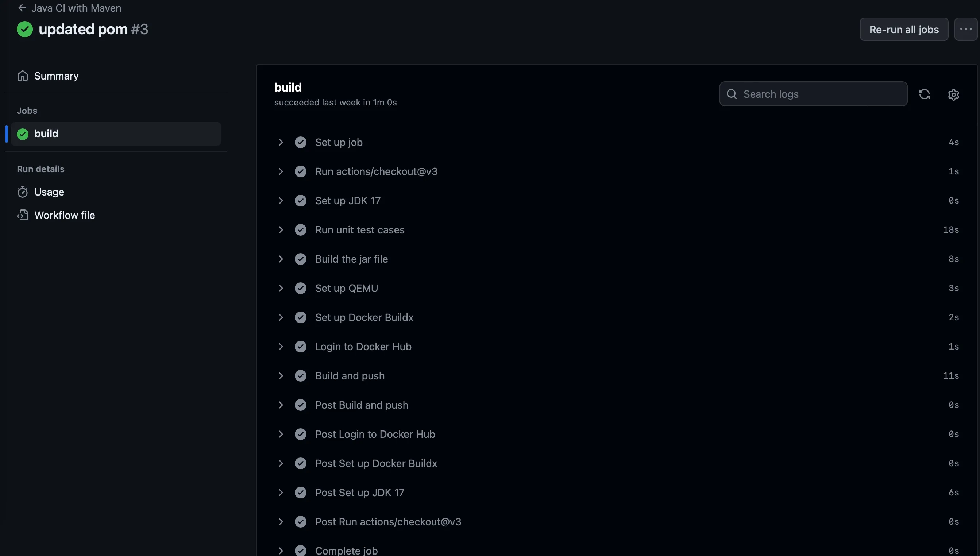
Task: Click check status icon for Set up QEMU
Action: point(300,288)
